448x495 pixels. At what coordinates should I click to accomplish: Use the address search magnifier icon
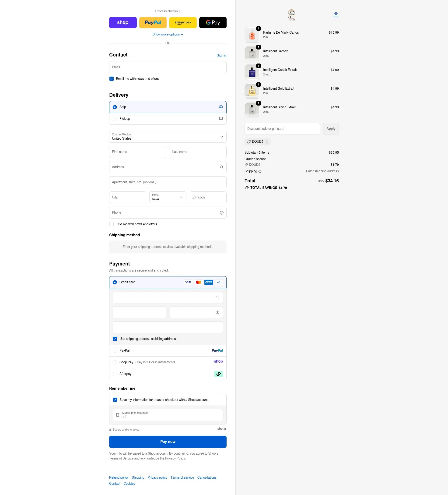[221, 167]
